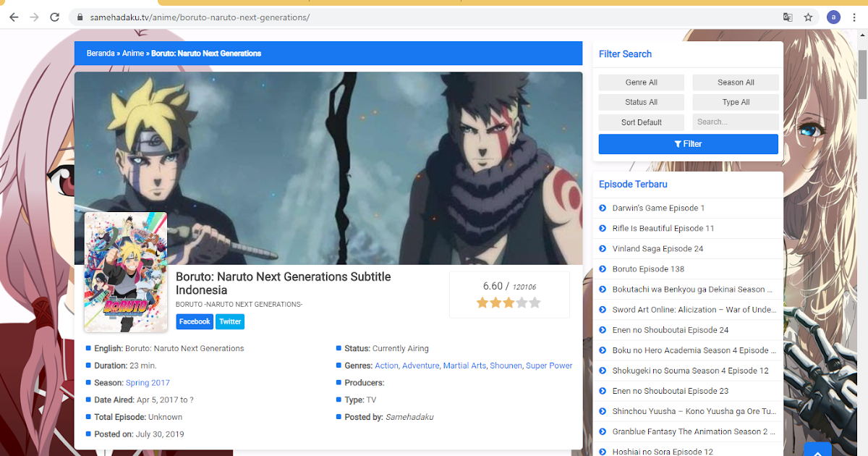Click bullet icon beside Boruto Episode 138

point(603,269)
